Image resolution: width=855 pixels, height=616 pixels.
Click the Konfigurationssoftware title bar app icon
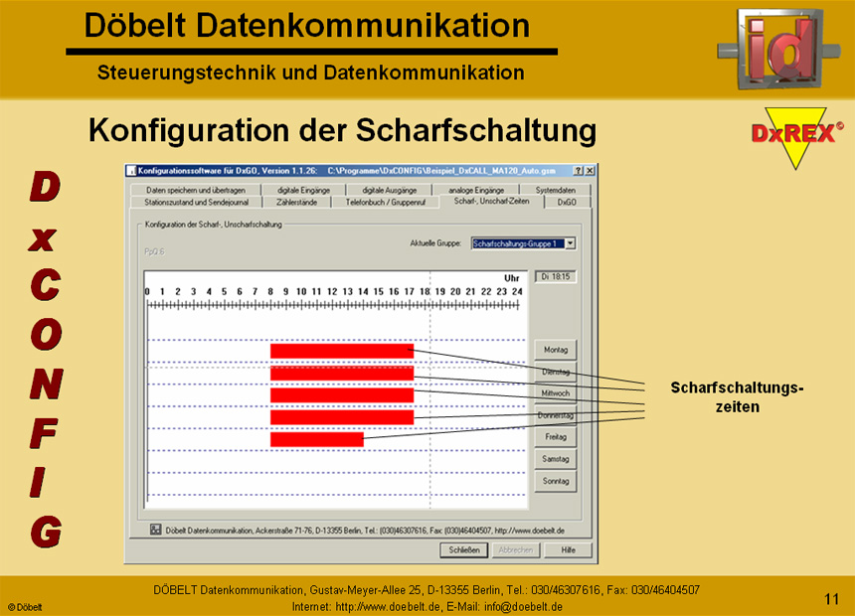click(131, 171)
